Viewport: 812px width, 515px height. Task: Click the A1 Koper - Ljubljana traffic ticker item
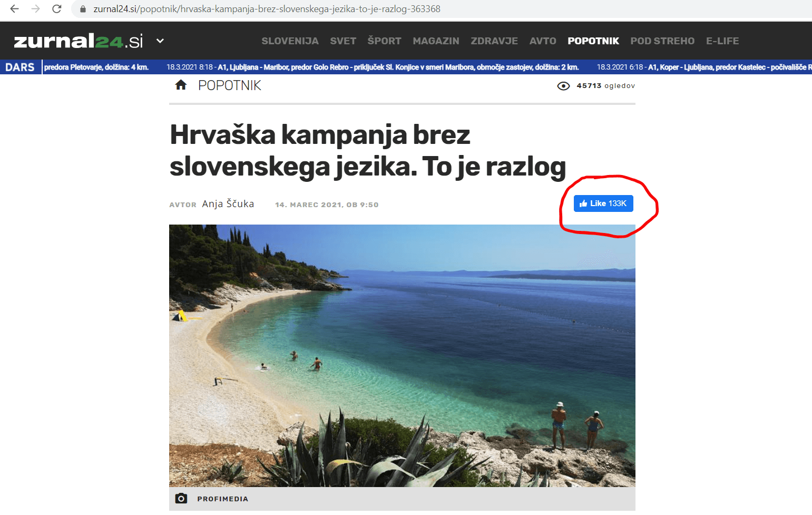[x=704, y=67]
